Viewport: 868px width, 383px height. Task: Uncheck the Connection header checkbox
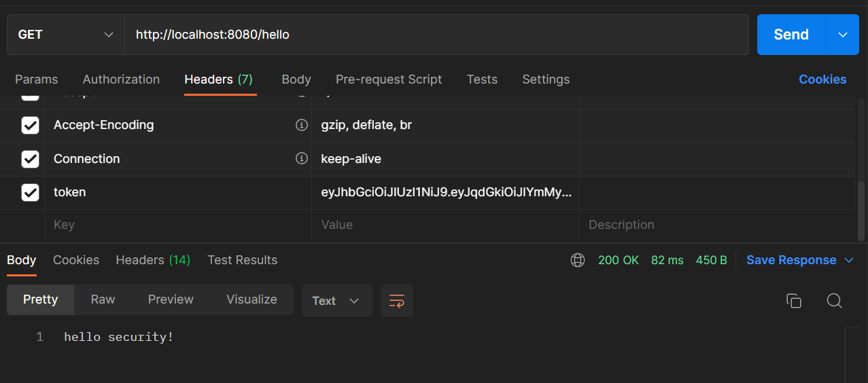(x=30, y=159)
